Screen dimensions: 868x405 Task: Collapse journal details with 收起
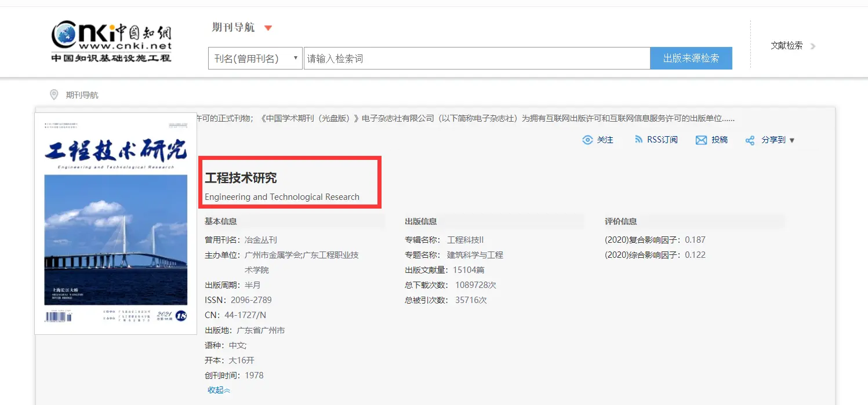[219, 390]
